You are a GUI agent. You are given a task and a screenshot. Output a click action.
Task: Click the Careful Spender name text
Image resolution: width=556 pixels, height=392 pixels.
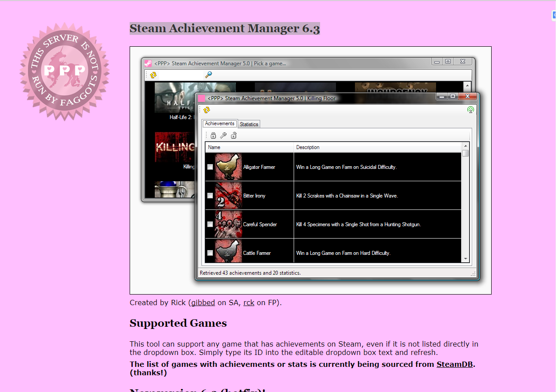260,224
